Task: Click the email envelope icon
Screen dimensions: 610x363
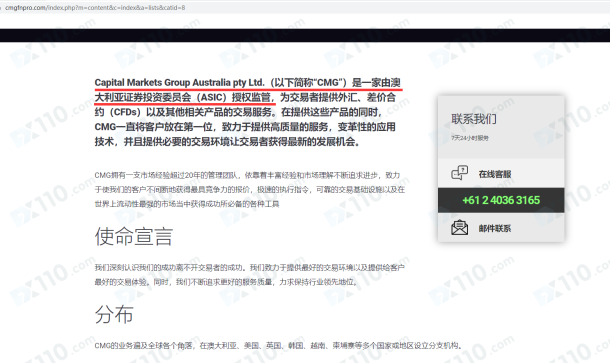Action: tap(459, 228)
